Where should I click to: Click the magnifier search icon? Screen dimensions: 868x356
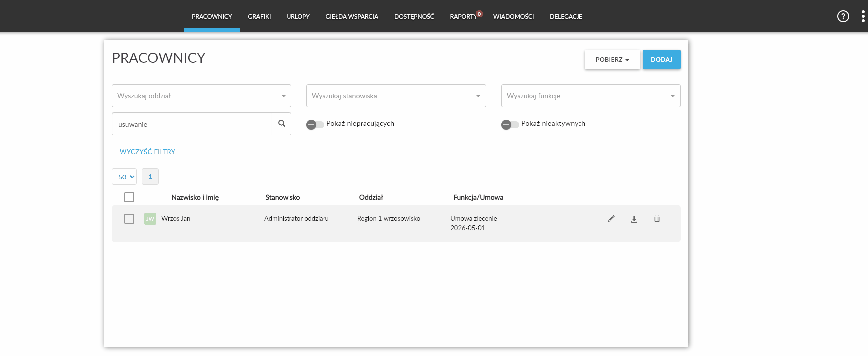click(x=282, y=124)
